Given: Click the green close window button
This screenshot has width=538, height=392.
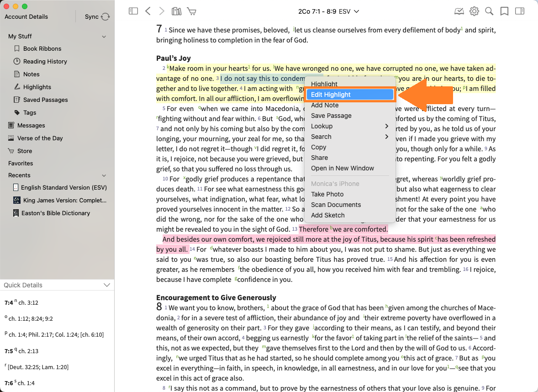Looking at the screenshot, I should [x=24, y=6].
